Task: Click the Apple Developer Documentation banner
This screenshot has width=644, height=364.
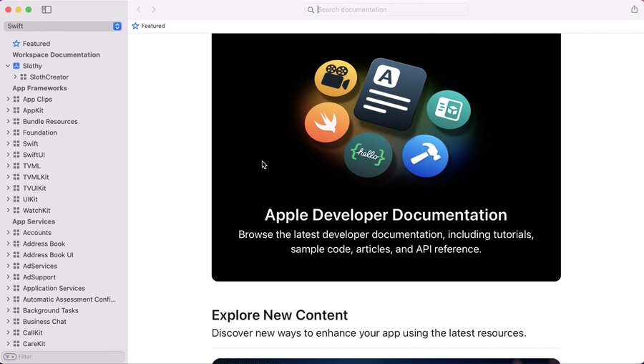Action: click(x=386, y=157)
